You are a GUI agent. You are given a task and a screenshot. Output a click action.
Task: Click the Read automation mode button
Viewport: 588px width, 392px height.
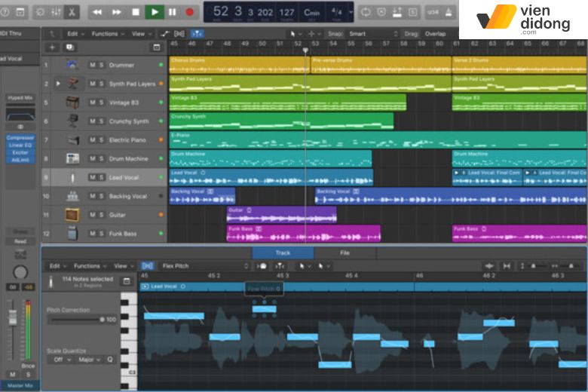click(x=20, y=241)
